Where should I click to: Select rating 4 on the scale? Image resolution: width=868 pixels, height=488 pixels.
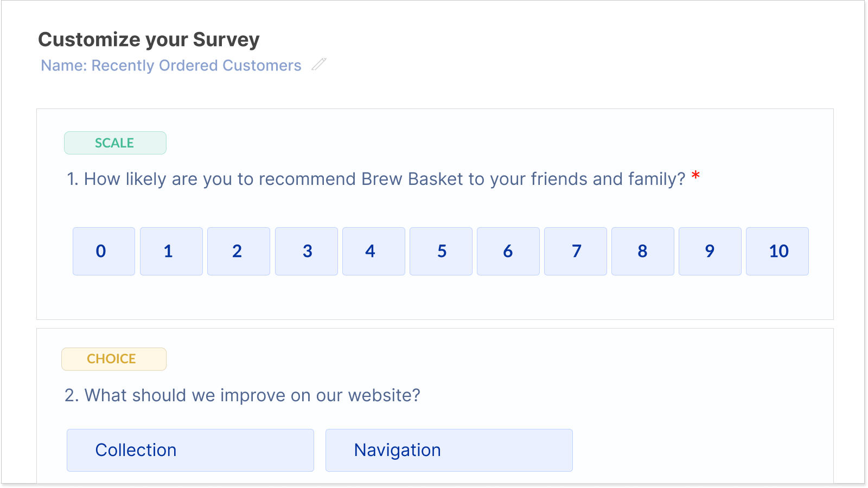click(373, 251)
